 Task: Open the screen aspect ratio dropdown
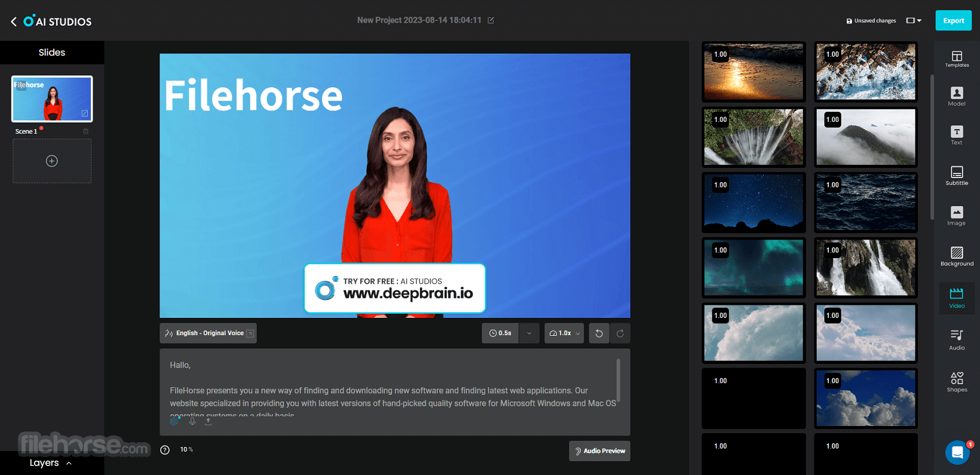point(914,20)
